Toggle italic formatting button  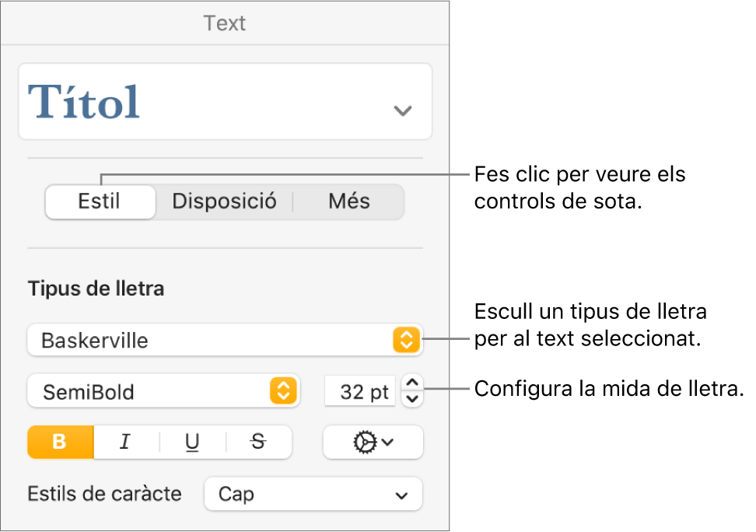[x=125, y=442]
